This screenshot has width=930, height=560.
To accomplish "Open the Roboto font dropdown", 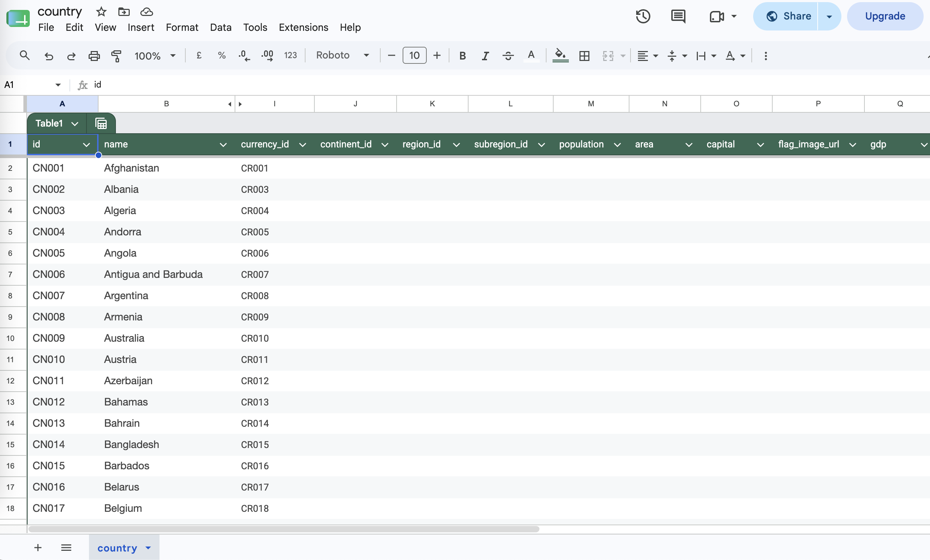I will [x=343, y=55].
